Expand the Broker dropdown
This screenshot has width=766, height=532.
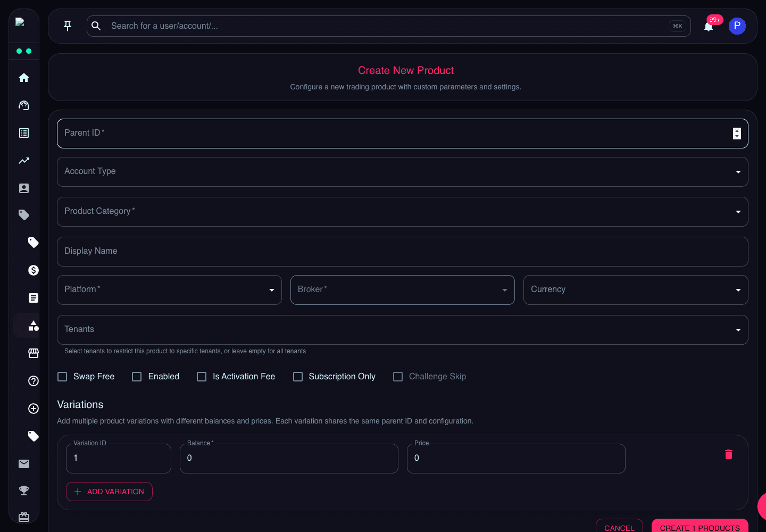pos(402,290)
